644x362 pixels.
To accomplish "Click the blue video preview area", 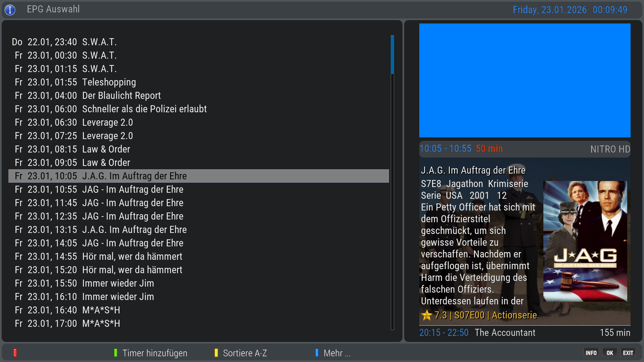I will (x=525, y=80).
